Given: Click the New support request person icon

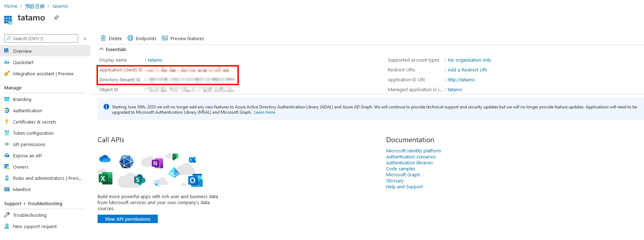Looking at the screenshot, I should tap(7, 226).
